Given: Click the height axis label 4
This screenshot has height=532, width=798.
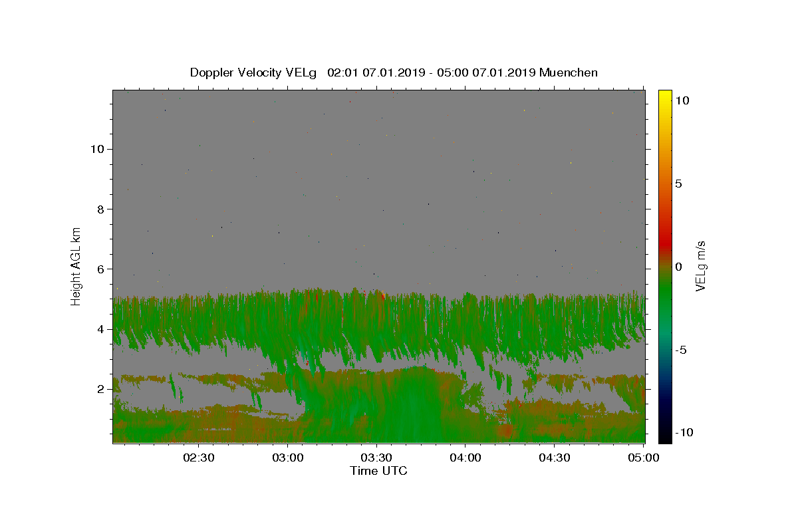Looking at the screenshot, I should pyautogui.click(x=100, y=329).
